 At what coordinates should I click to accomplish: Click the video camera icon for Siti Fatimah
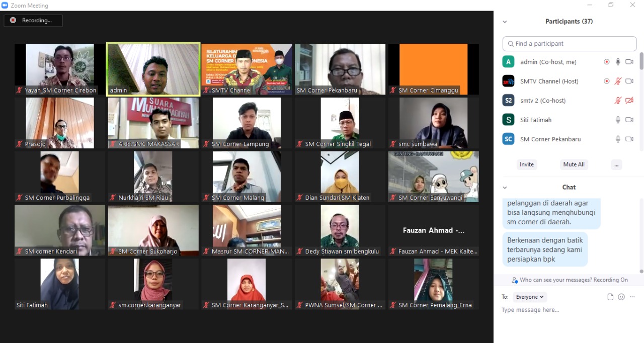pyautogui.click(x=629, y=120)
